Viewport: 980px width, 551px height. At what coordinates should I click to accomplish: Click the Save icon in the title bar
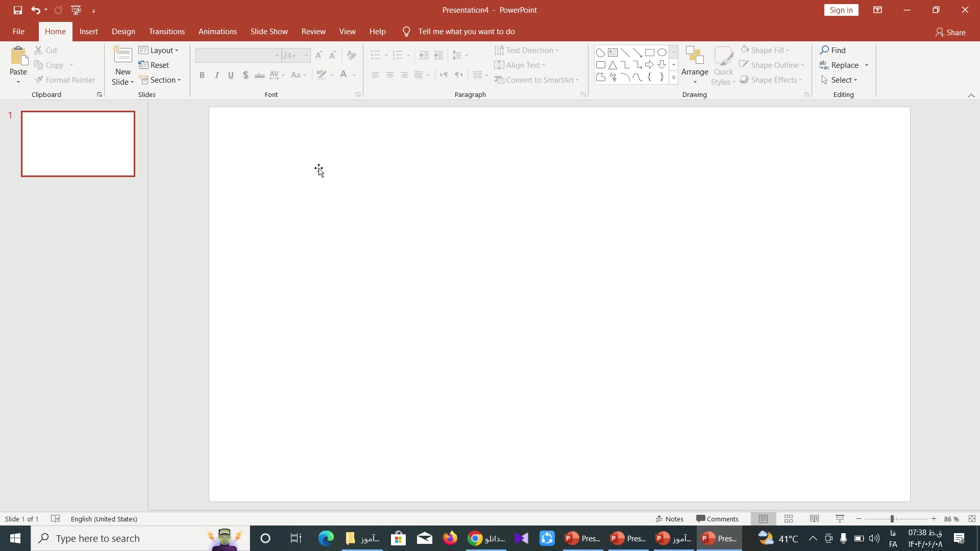(18, 10)
